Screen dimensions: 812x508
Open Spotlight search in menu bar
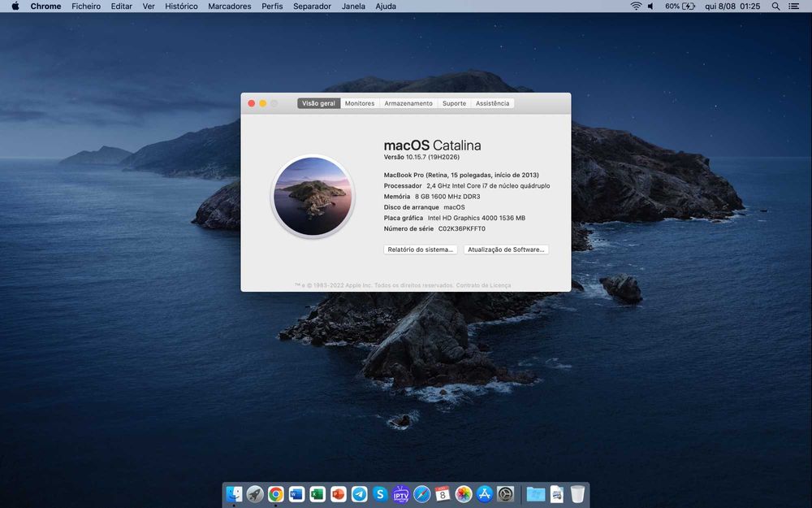click(x=775, y=7)
